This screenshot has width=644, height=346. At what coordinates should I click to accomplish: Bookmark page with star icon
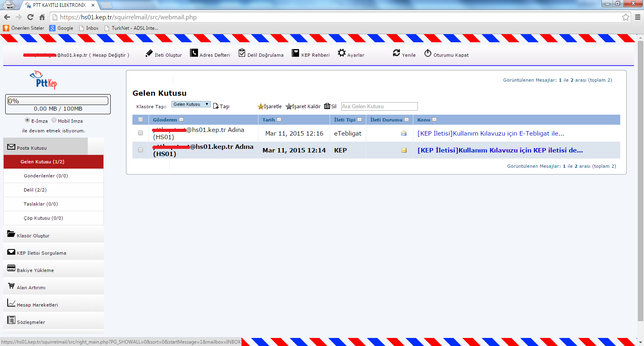[x=625, y=17]
